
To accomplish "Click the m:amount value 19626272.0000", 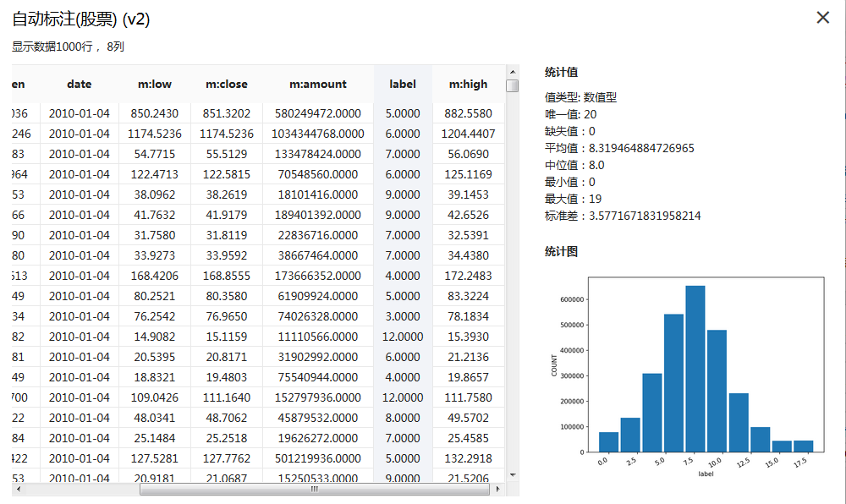I will click(x=318, y=438).
